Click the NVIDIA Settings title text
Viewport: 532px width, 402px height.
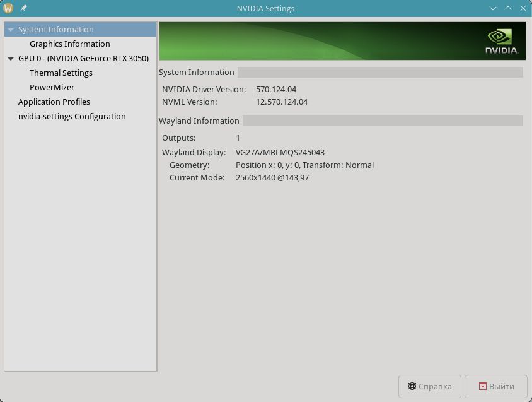265,8
